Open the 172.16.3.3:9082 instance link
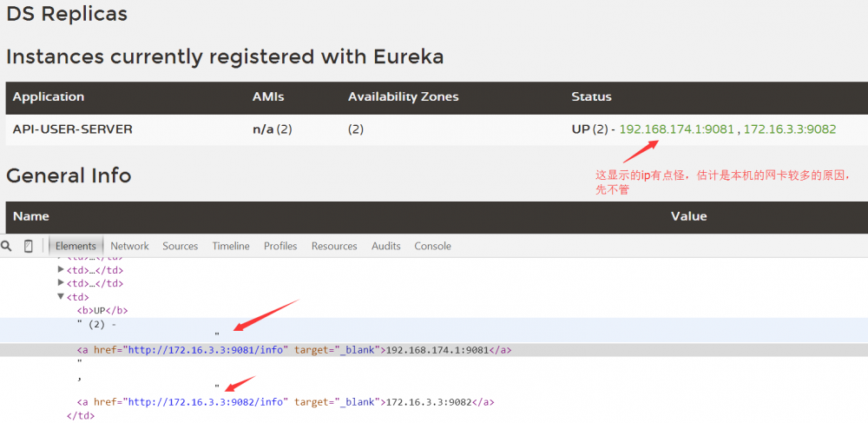The width and height of the screenshot is (868, 423). click(790, 129)
